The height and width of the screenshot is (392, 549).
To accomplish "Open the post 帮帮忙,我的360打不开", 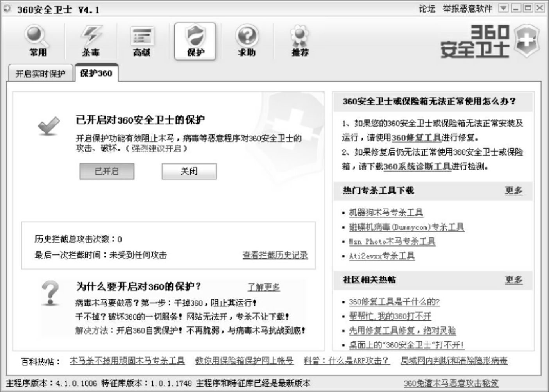I will tap(390, 316).
